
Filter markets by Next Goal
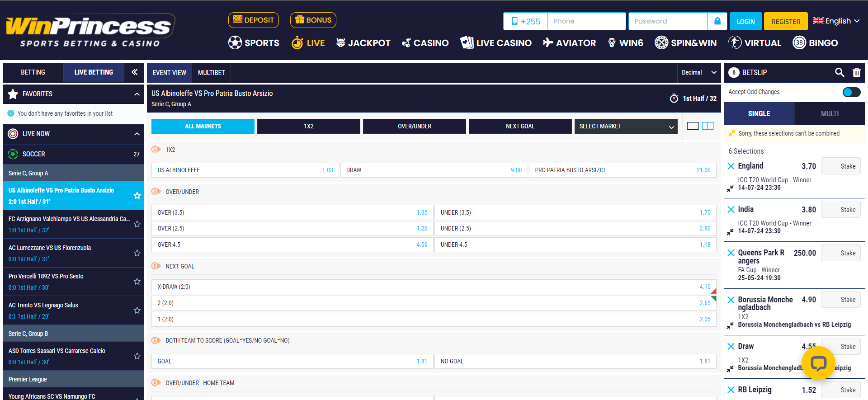[x=520, y=126]
